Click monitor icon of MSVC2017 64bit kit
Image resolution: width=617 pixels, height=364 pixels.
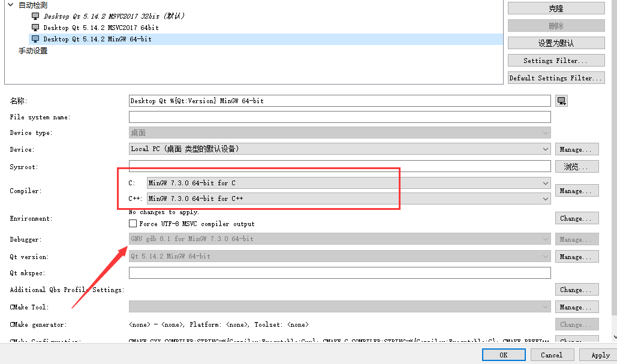click(x=35, y=28)
